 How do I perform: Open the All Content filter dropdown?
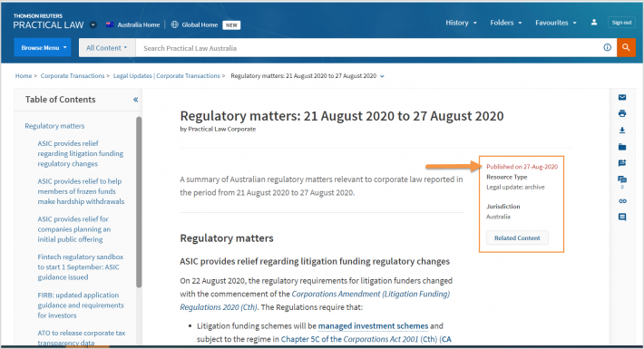106,48
